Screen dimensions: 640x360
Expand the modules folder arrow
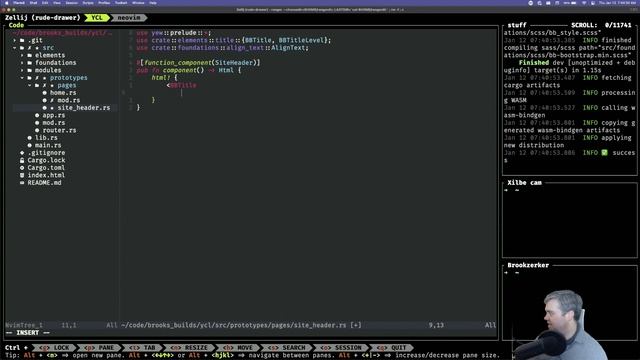[x=22, y=70]
